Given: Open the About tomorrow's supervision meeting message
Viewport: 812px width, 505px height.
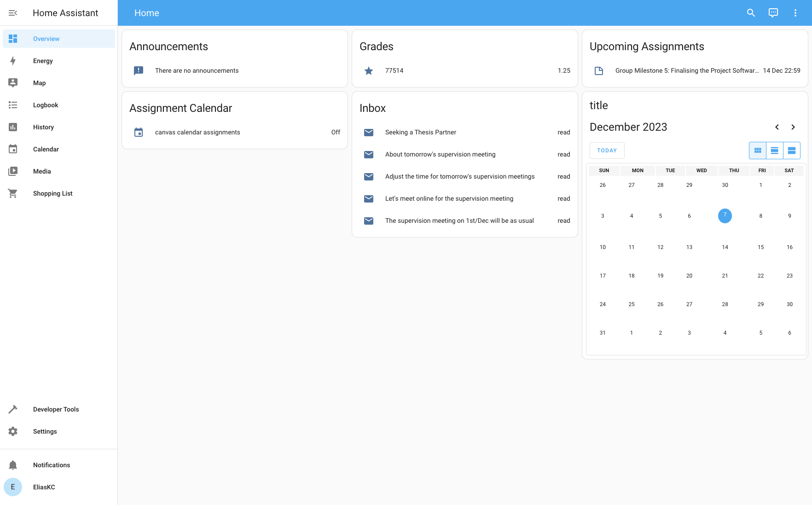Looking at the screenshot, I should (x=465, y=154).
